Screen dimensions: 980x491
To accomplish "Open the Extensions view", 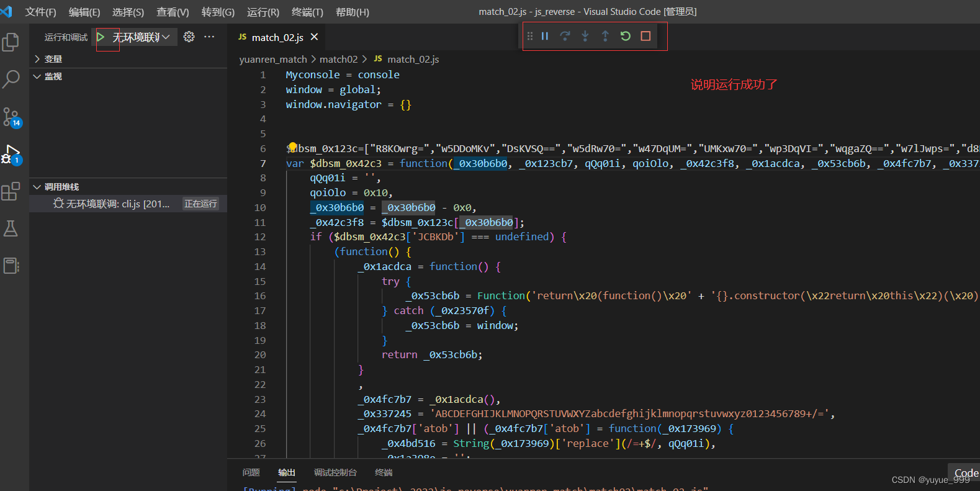I will tap(11, 191).
